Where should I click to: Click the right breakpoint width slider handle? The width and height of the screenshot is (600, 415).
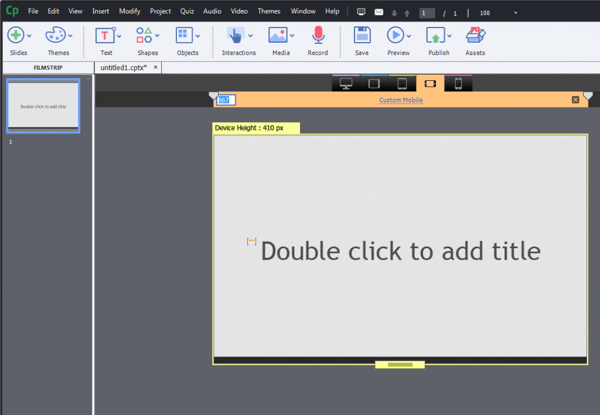point(588,96)
